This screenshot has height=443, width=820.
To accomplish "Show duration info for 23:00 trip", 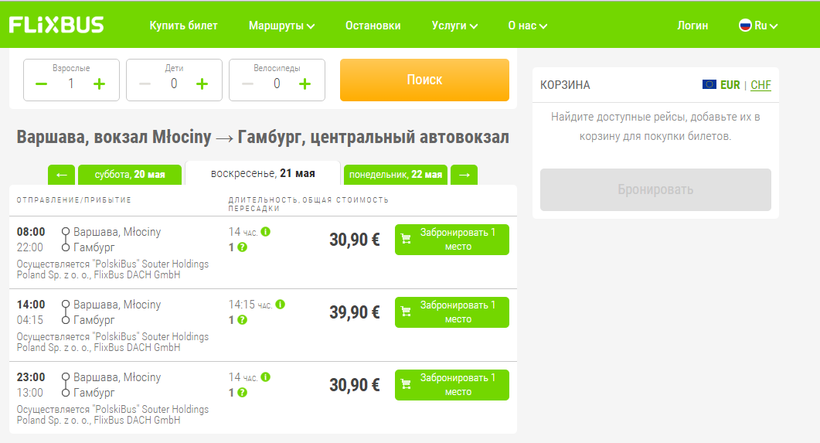I will (x=266, y=376).
